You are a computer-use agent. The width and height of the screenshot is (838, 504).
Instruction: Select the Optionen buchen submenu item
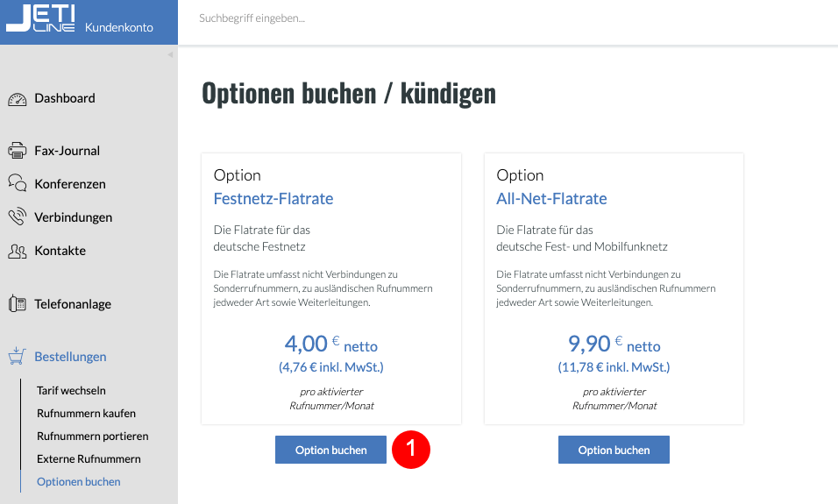tap(79, 481)
